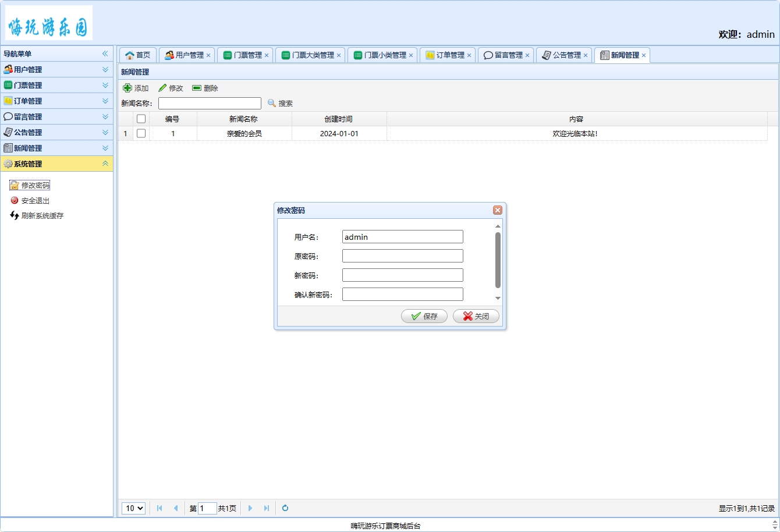Open the page size dropdown showing 10

click(x=133, y=508)
